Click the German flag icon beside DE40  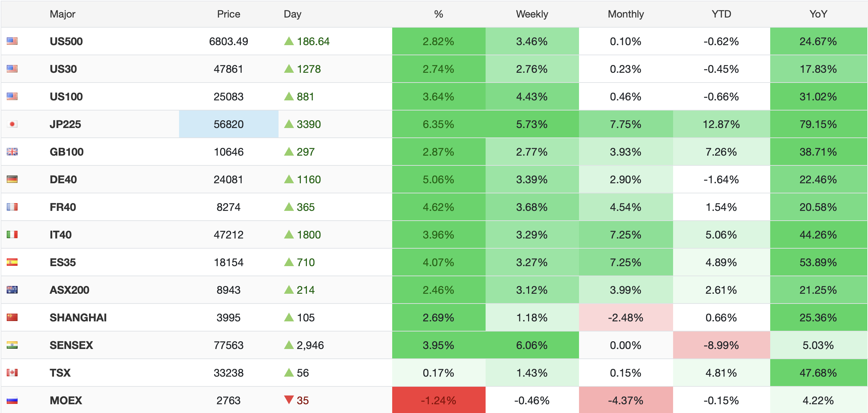coord(12,180)
